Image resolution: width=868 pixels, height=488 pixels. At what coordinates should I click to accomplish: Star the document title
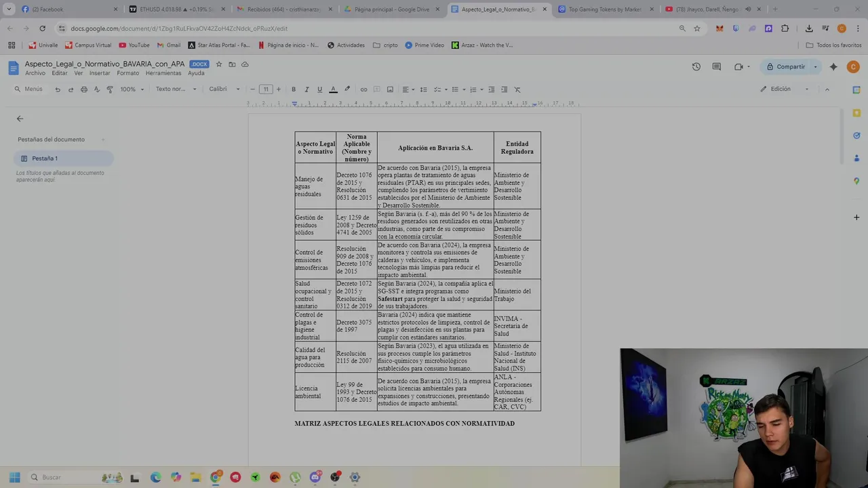pos(218,64)
